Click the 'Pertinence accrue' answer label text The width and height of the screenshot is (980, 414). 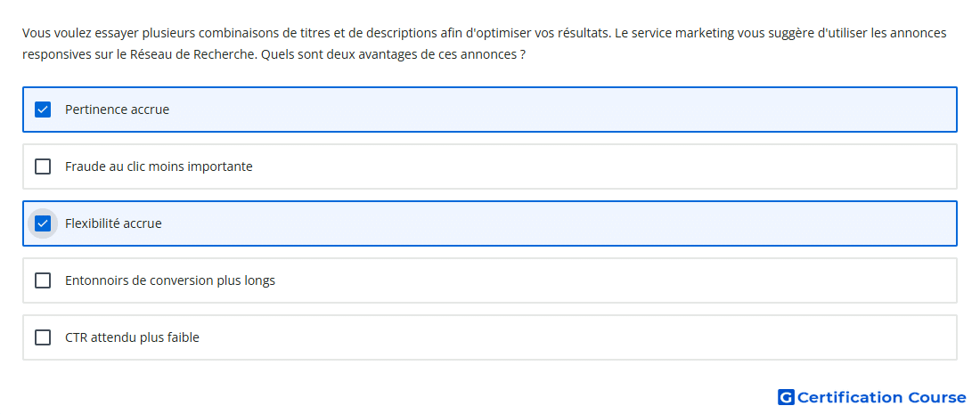pos(117,110)
